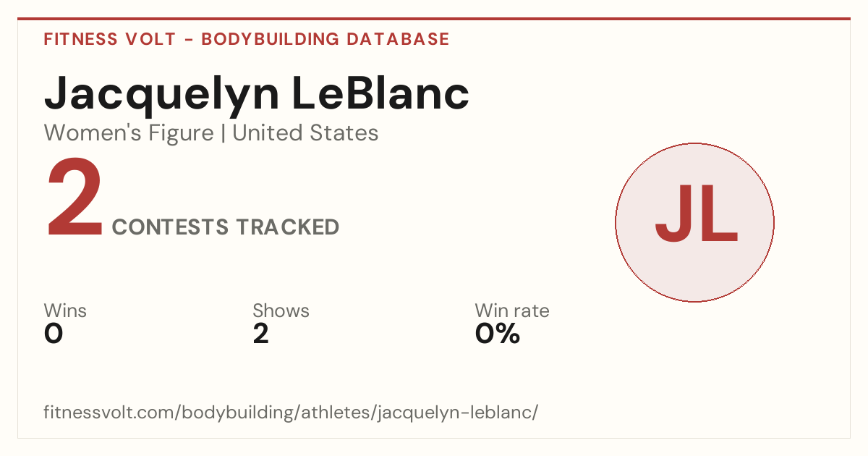Click the letter L in the avatar
Image resolution: width=868 pixels, height=456 pixels.
coord(719,214)
